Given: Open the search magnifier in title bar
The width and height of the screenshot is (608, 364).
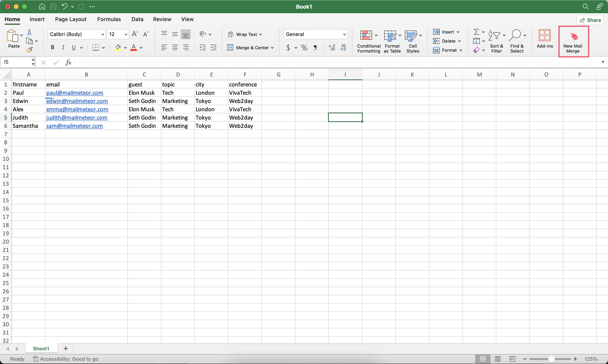Looking at the screenshot, I should [585, 7].
